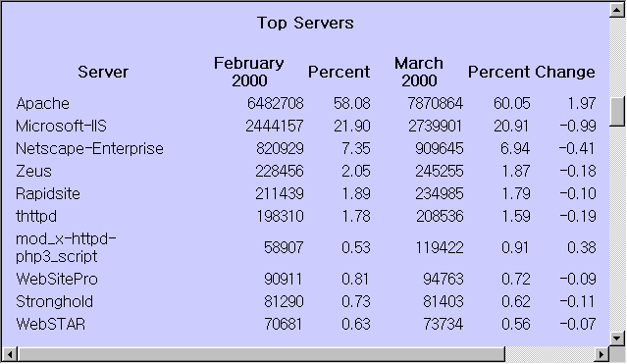Click Rapidsite change value -0.10
This screenshot has width=627, height=364.
[x=578, y=194]
